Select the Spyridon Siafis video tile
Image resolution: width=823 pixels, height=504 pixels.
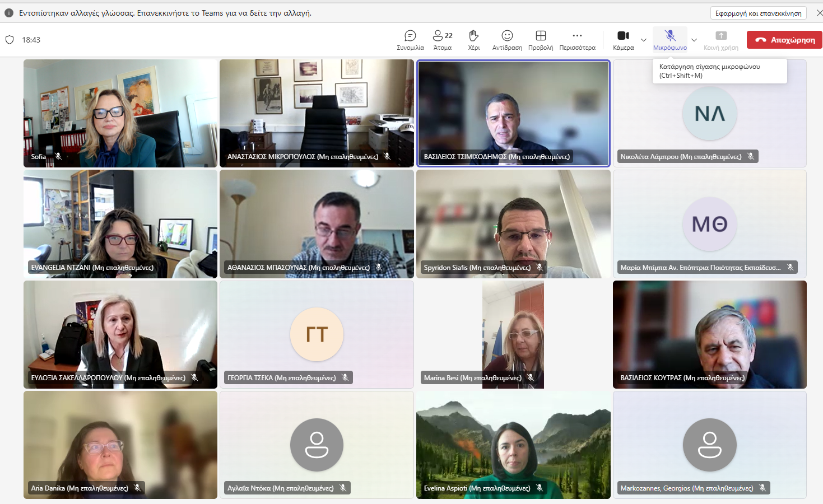(x=513, y=223)
